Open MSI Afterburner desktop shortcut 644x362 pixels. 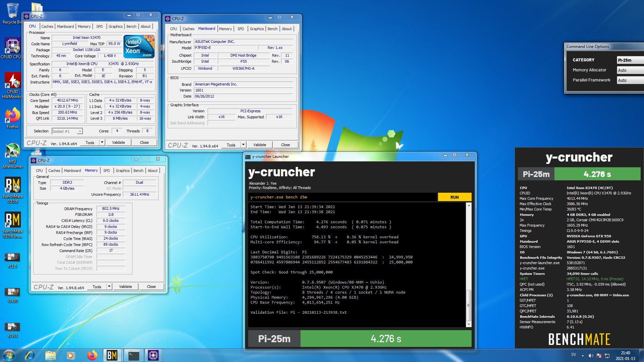12,156
